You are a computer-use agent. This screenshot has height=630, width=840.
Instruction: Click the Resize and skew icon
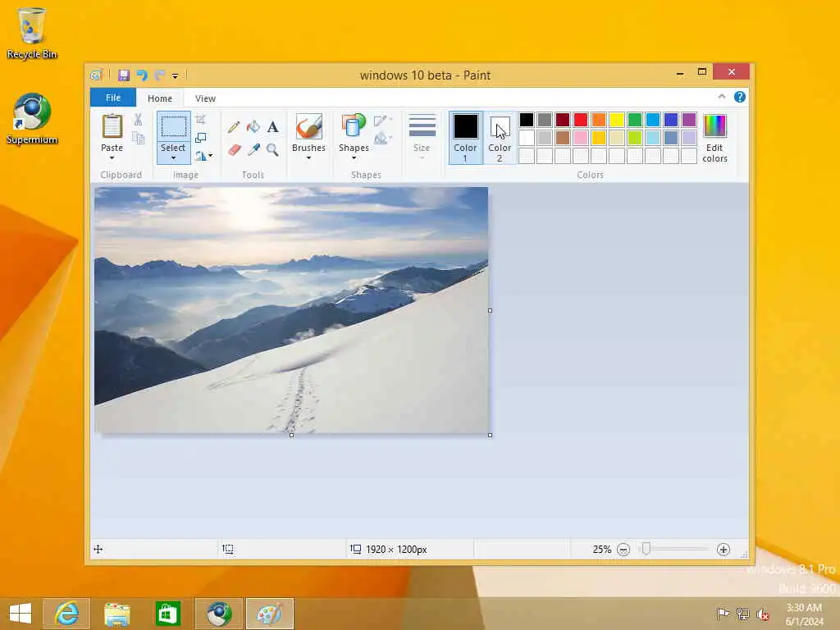click(201, 138)
